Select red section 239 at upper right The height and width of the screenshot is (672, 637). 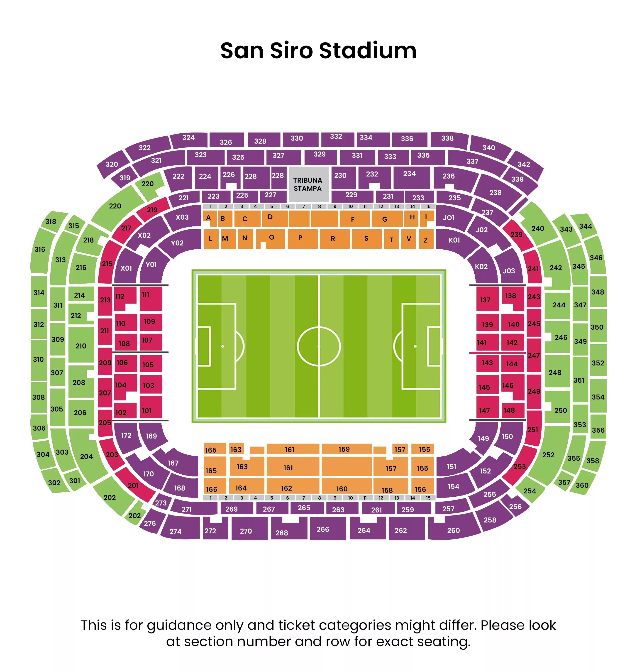point(516,235)
